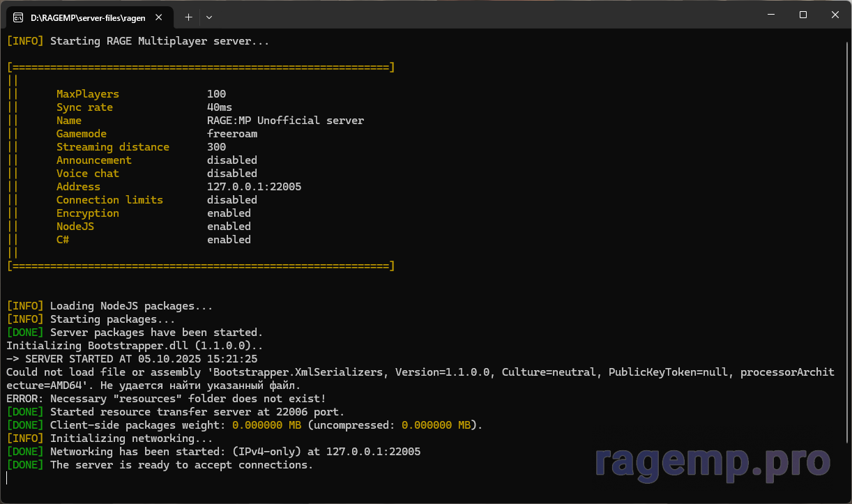Image resolution: width=852 pixels, height=504 pixels.
Task: Click the freeroam Gamemode value
Action: [231, 134]
